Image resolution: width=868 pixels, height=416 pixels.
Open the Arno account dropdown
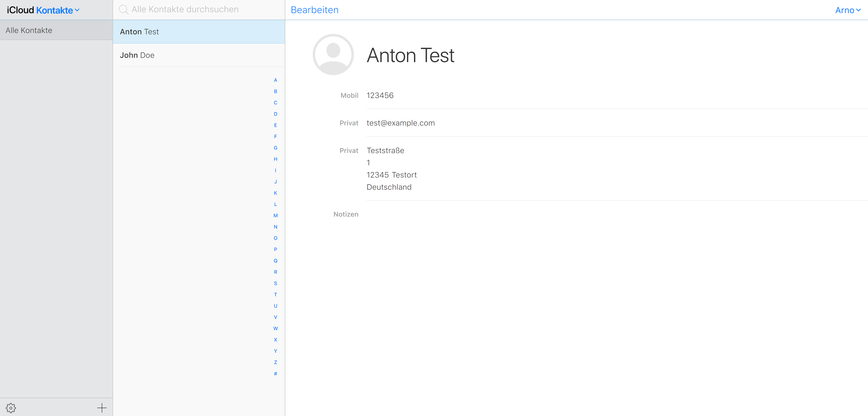848,10
